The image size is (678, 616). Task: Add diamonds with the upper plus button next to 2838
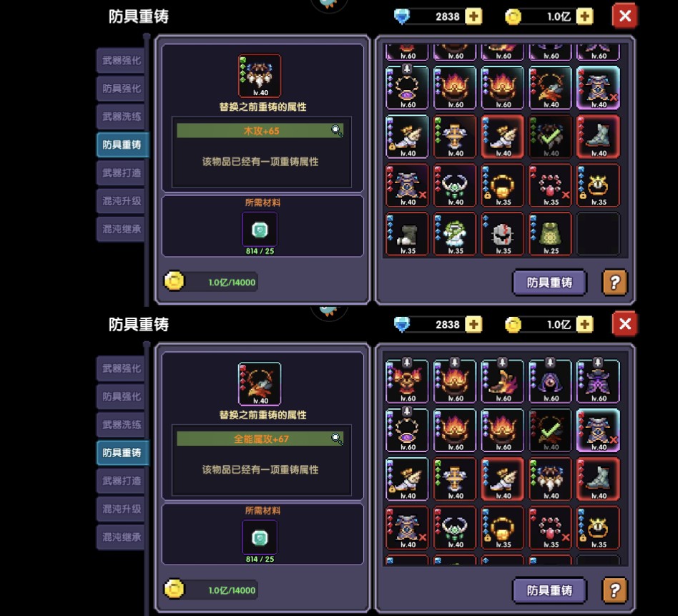point(473,17)
